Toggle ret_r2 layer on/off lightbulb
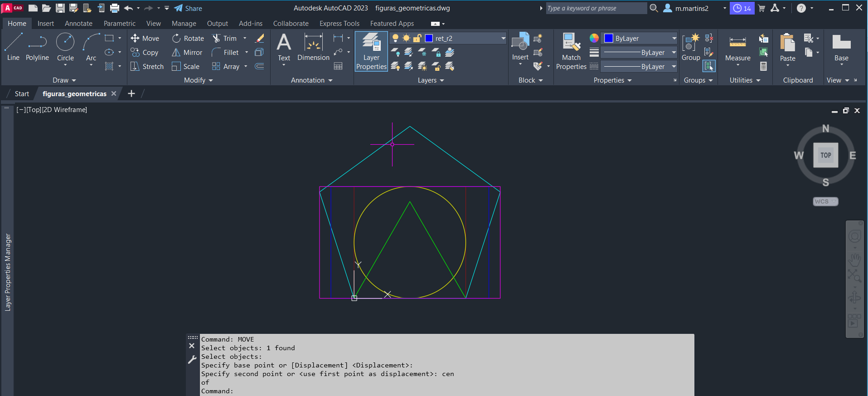The height and width of the screenshot is (396, 868). coord(396,39)
